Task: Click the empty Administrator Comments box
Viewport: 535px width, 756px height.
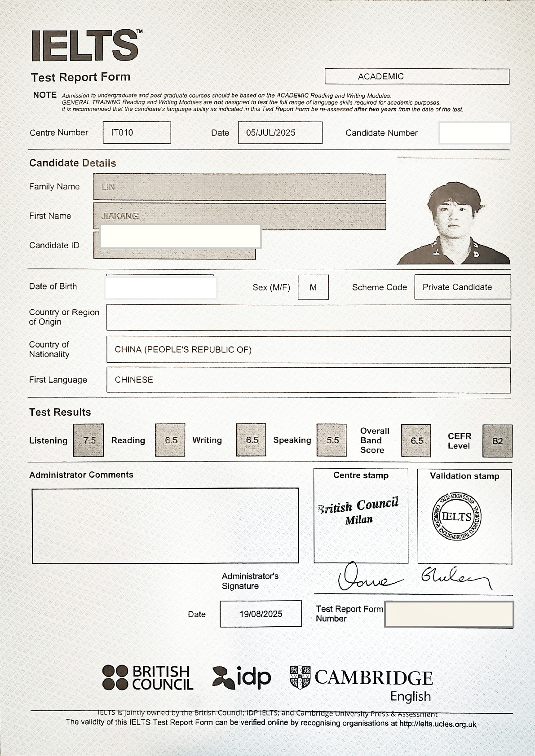Action: pyautogui.click(x=165, y=526)
